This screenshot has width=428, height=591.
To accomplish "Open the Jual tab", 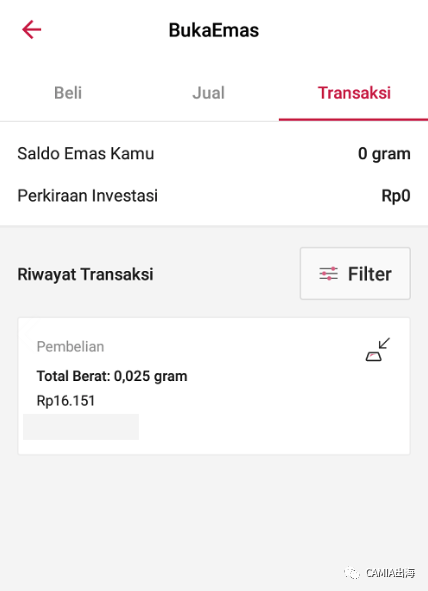I will pos(208,93).
